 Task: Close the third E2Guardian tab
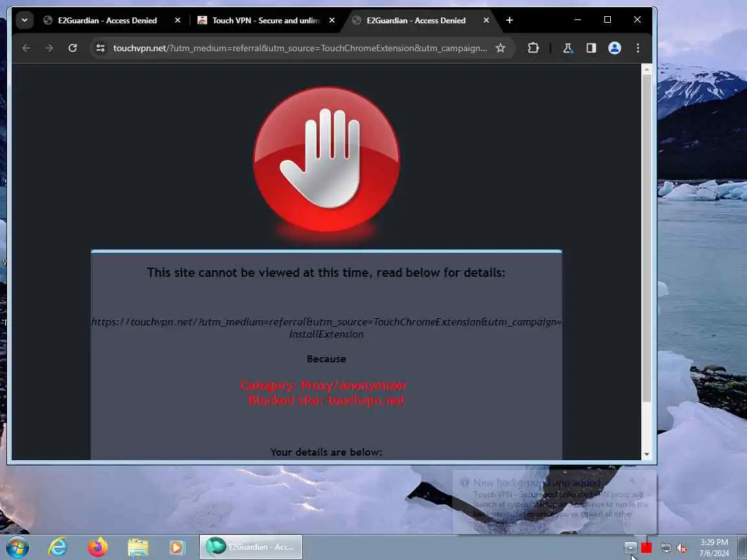[486, 21]
